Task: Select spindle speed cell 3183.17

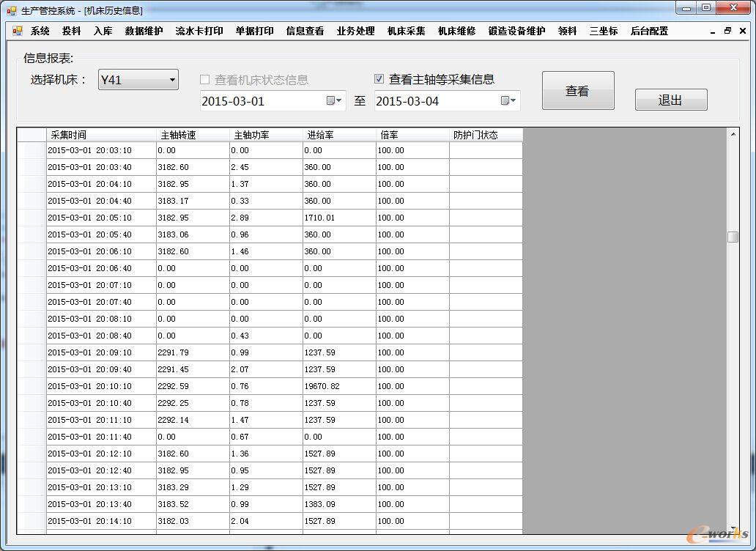Action: 193,201
